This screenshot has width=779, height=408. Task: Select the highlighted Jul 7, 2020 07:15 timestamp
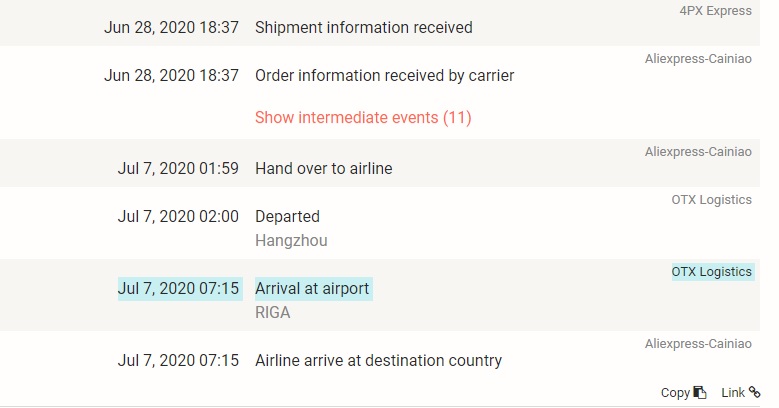180,289
